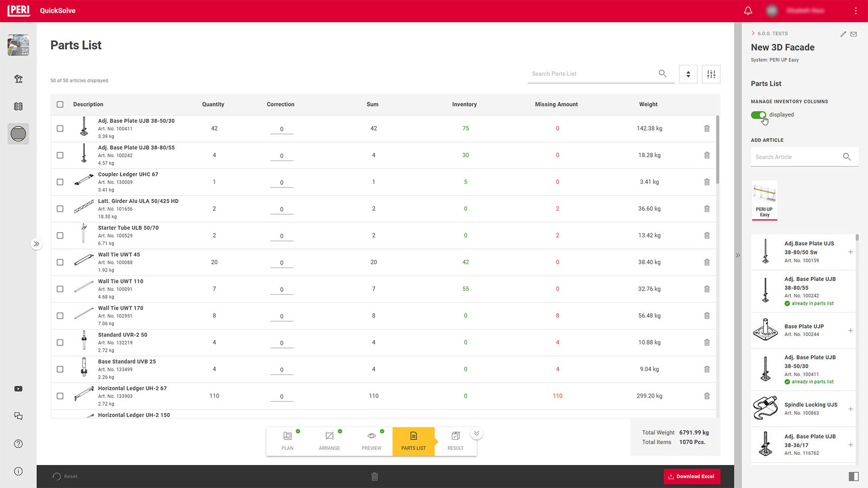Open the RESULT tab
The width and height of the screenshot is (868, 488).
click(455, 441)
